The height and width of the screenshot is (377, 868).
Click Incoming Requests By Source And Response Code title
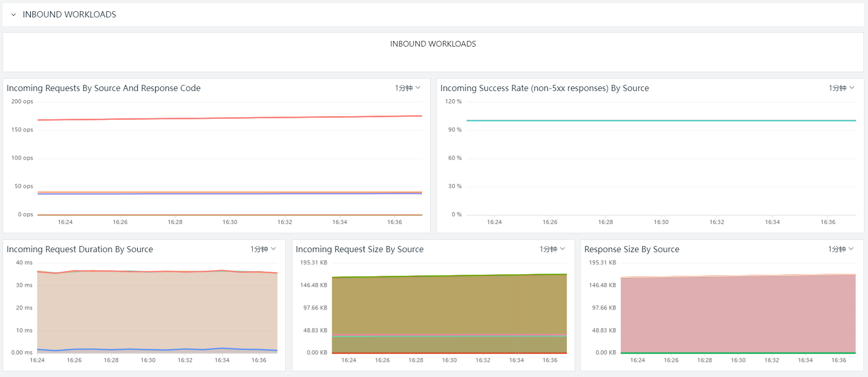[103, 88]
